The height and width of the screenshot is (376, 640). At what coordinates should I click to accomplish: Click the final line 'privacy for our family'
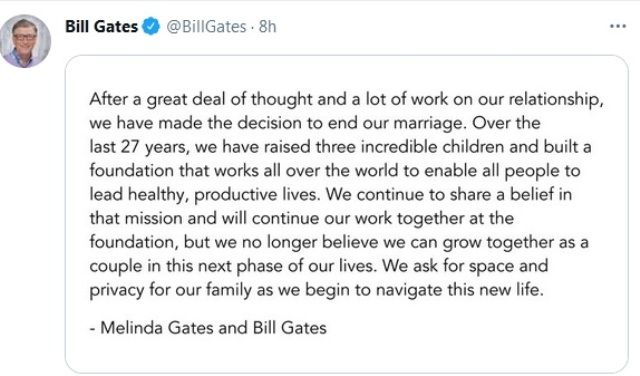pyautogui.click(x=316, y=290)
